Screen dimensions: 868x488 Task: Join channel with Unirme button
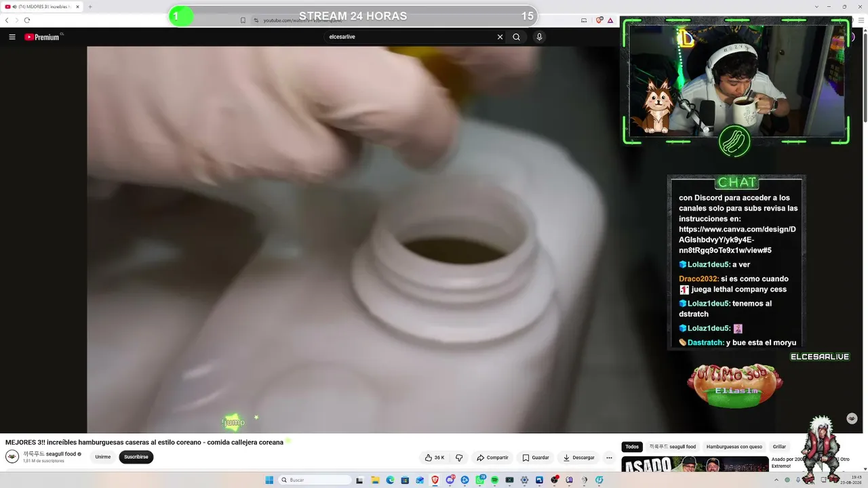[103, 457]
